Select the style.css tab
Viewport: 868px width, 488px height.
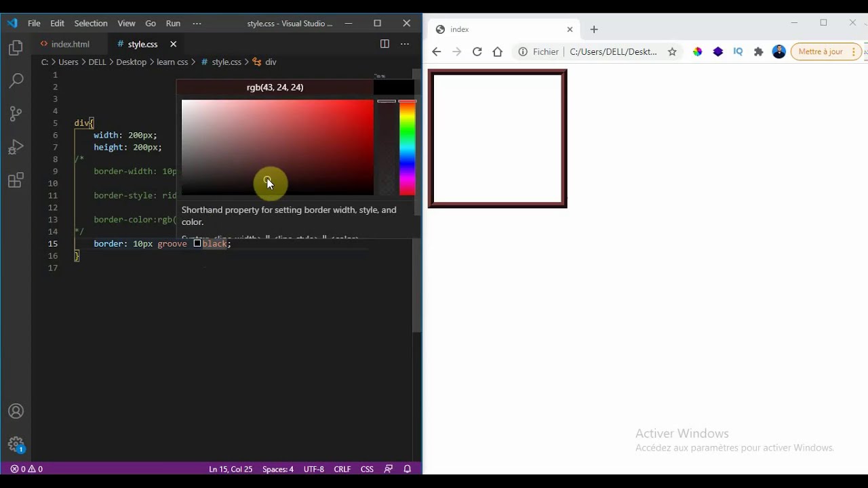coord(142,44)
